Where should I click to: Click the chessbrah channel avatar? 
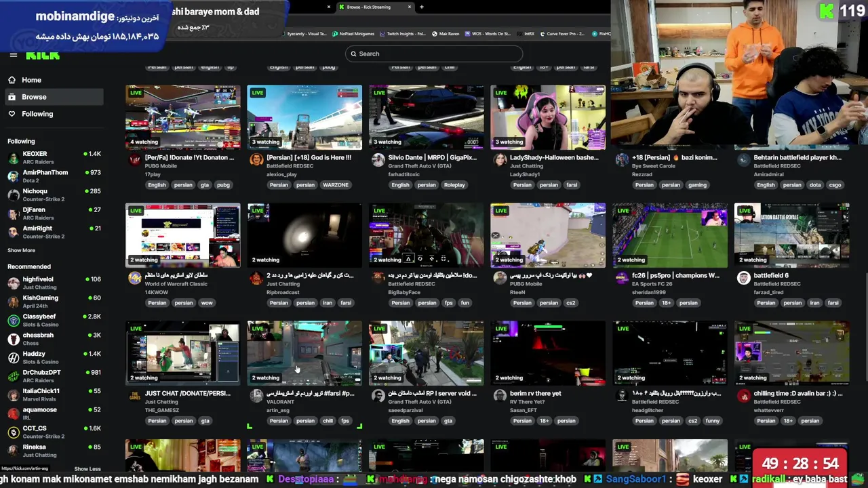point(13,339)
